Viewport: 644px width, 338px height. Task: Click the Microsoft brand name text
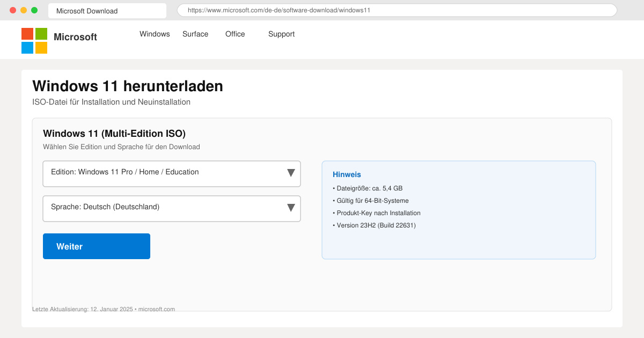click(75, 37)
